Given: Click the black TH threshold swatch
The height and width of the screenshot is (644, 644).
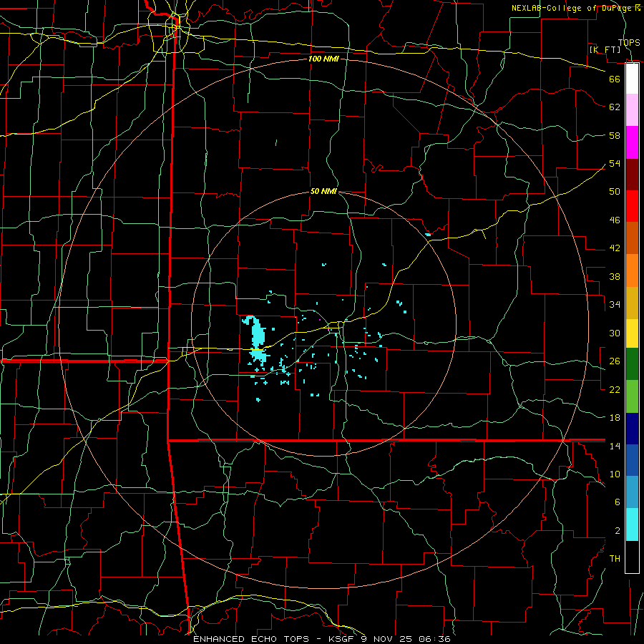Looking at the screenshot, I should (632, 557).
